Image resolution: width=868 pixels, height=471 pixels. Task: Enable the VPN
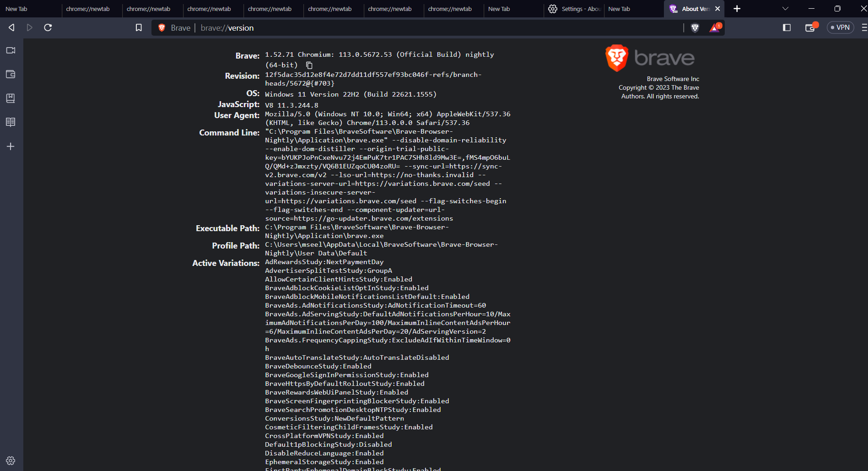tap(841, 27)
